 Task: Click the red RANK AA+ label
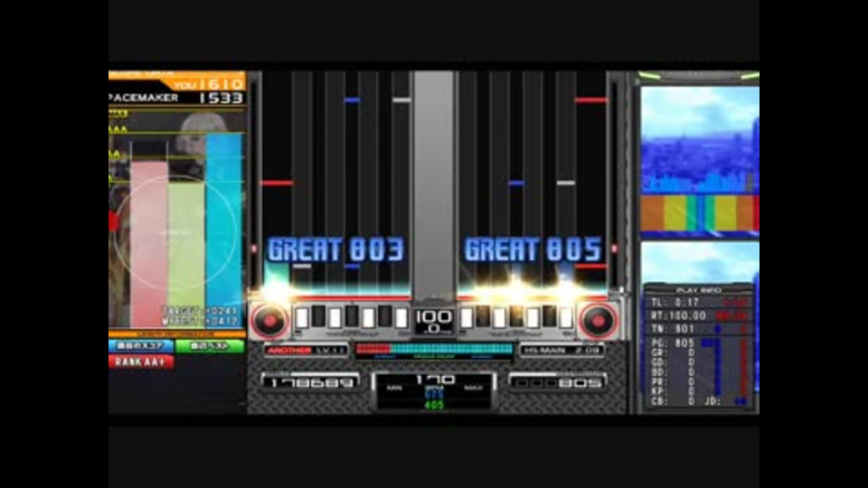(141, 361)
